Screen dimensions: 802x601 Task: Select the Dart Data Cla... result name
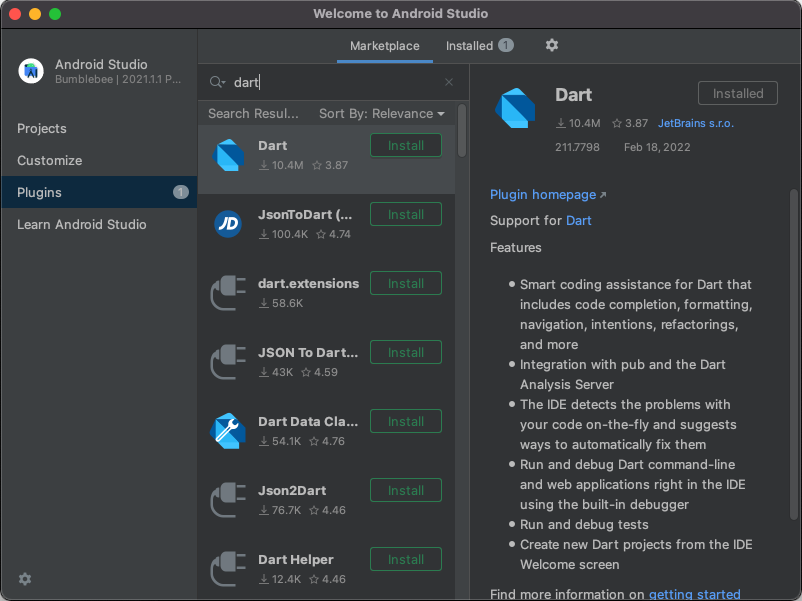[308, 422]
